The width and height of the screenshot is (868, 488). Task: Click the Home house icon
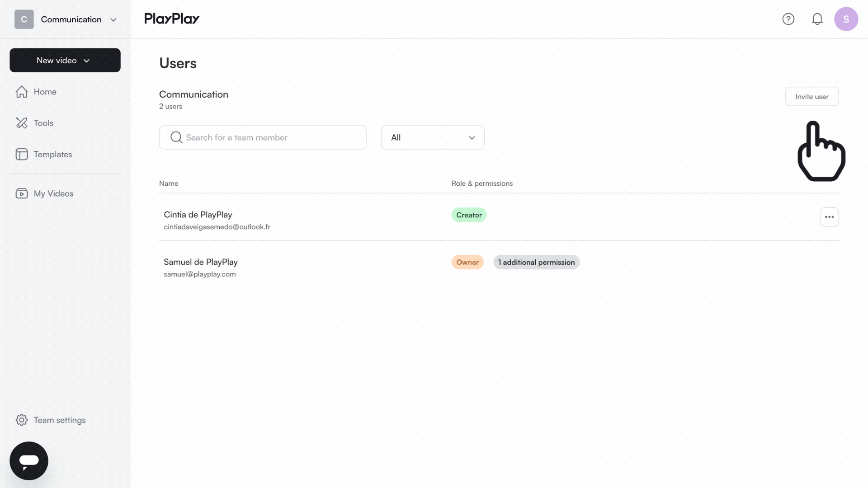point(22,92)
